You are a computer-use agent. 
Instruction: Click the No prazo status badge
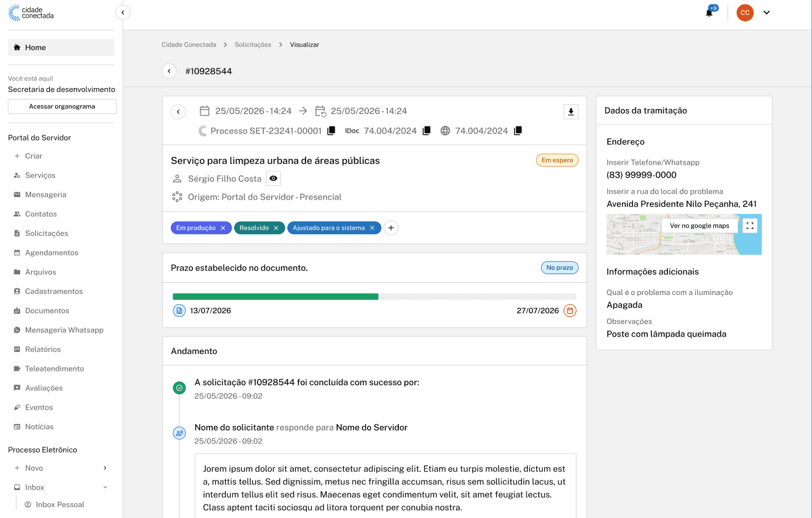[x=560, y=268]
